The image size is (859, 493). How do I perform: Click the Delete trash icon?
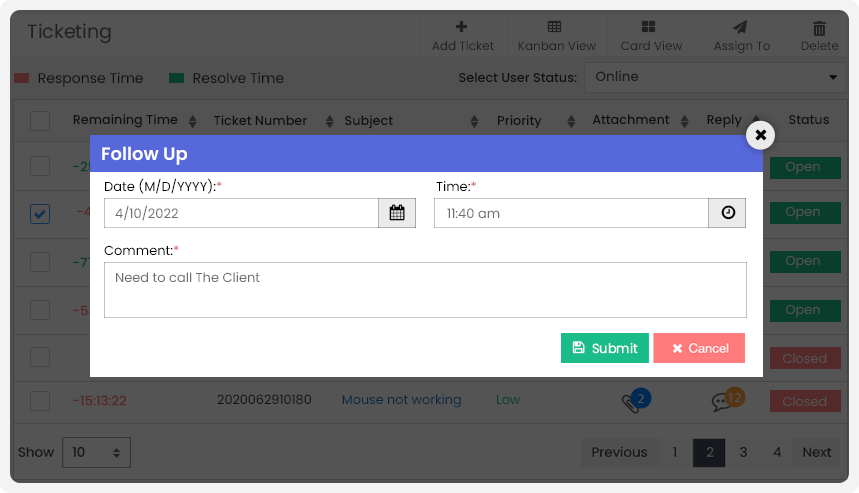pyautogui.click(x=819, y=27)
